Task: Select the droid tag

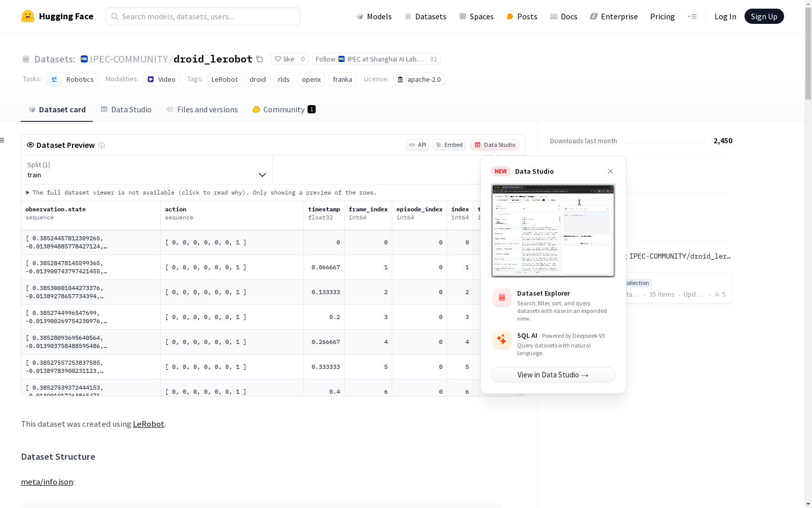Action: pos(258,79)
